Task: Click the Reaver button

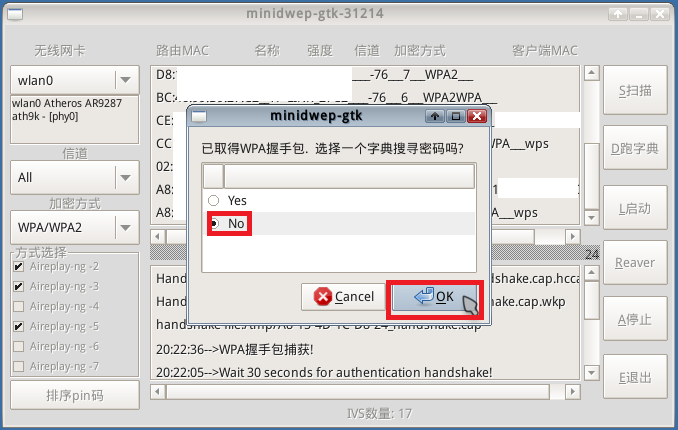Action: click(635, 263)
